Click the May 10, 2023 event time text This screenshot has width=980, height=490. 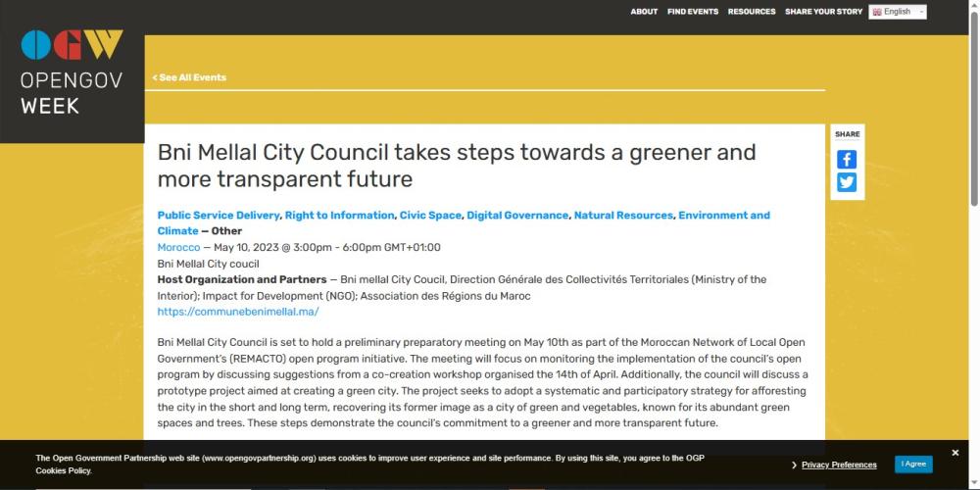[328, 247]
